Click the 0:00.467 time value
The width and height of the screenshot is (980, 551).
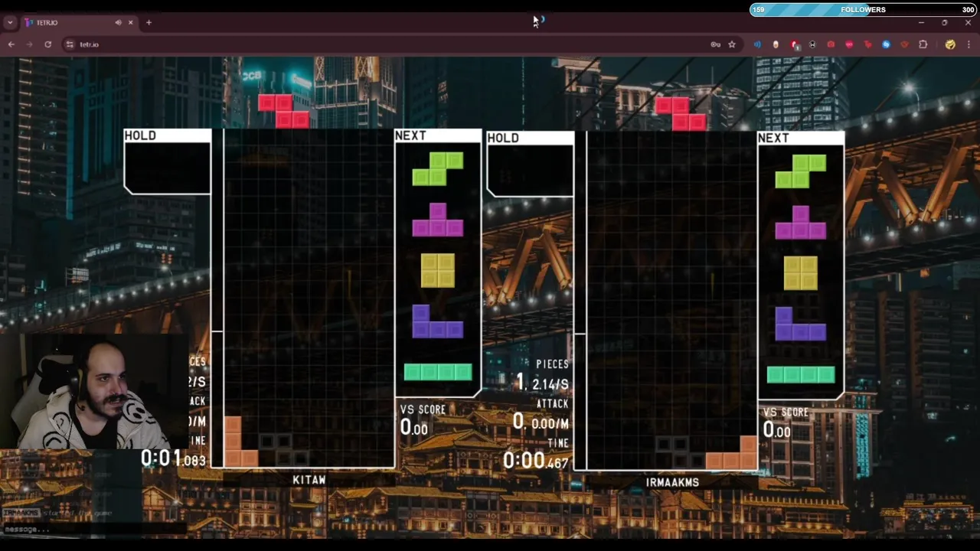coord(536,460)
